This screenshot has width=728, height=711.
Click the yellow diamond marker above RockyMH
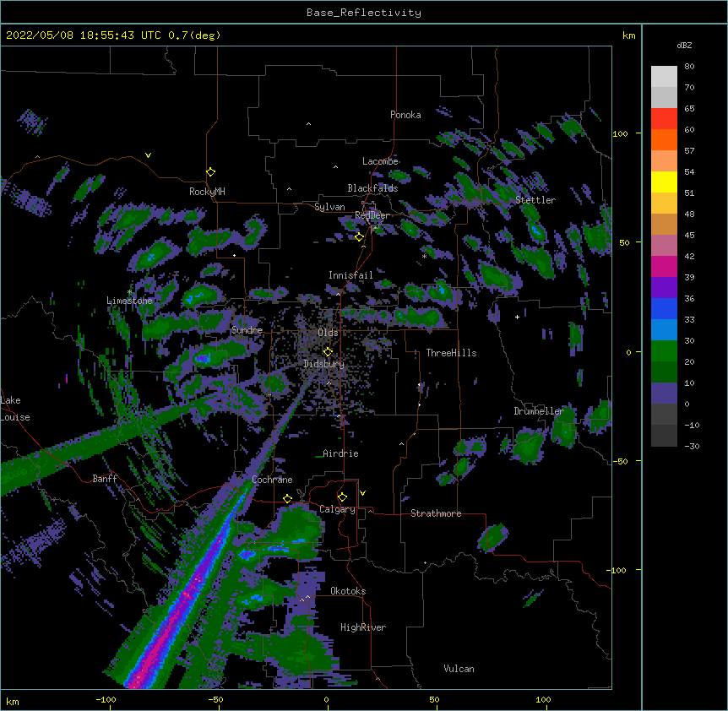[x=211, y=172]
